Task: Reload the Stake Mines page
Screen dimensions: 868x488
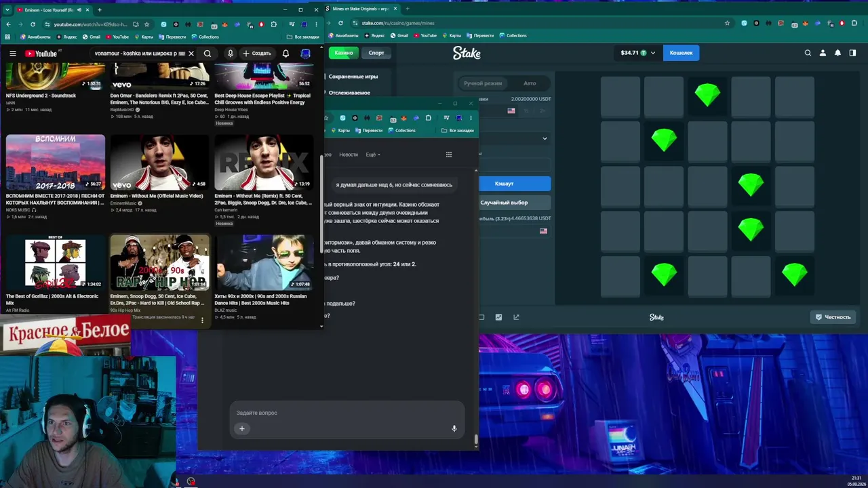Action: (340, 23)
